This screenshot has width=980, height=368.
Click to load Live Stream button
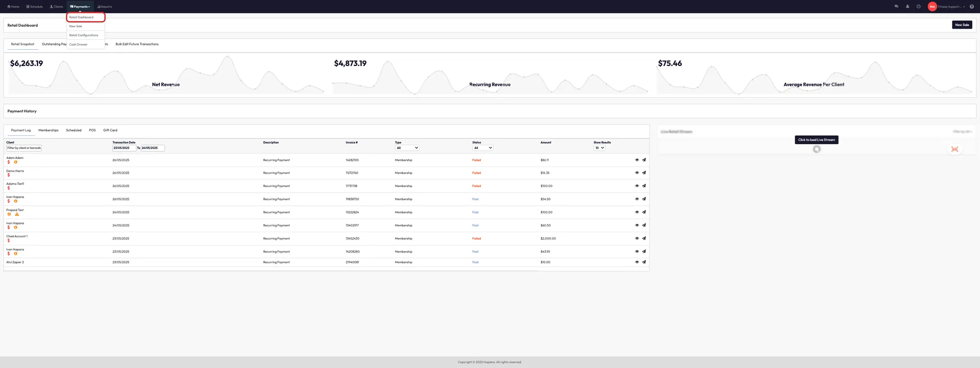coord(816,140)
